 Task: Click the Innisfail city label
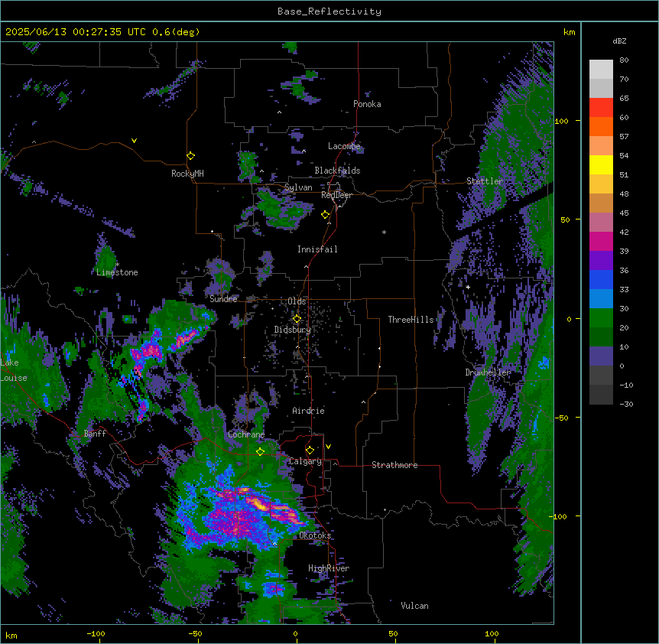(317, 249)
